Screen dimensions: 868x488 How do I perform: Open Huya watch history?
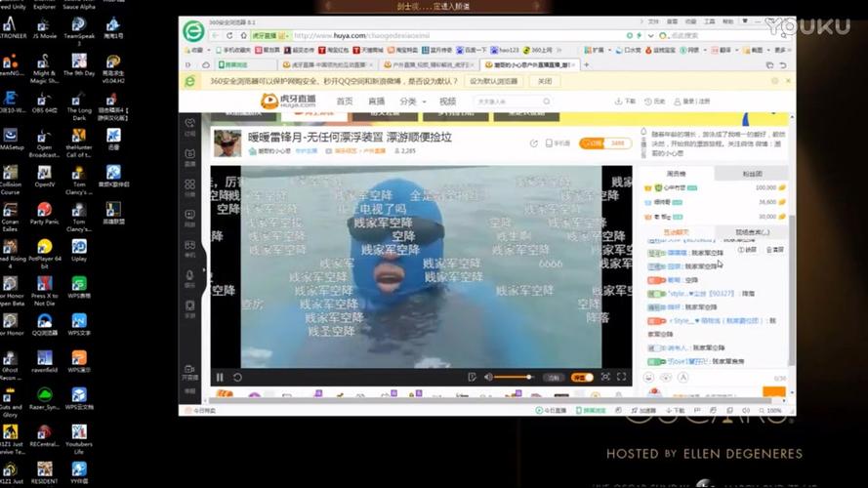tap(654, 102)
